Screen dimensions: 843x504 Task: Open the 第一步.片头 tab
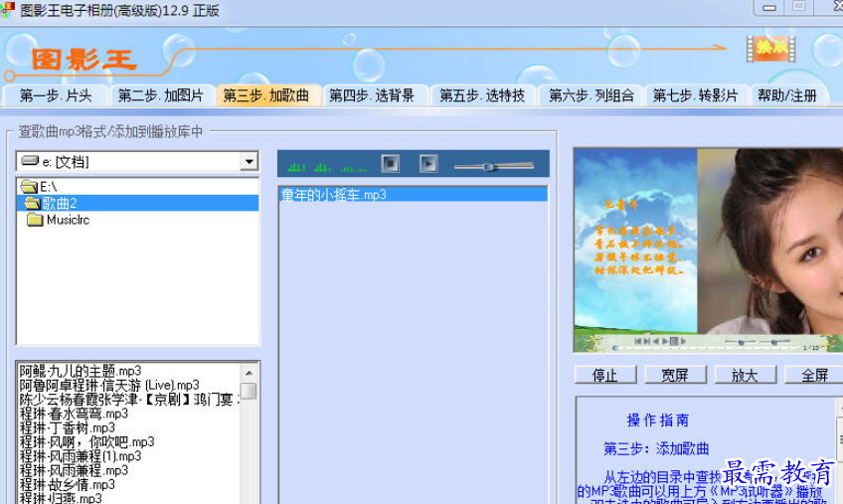[x=56, y=95]
